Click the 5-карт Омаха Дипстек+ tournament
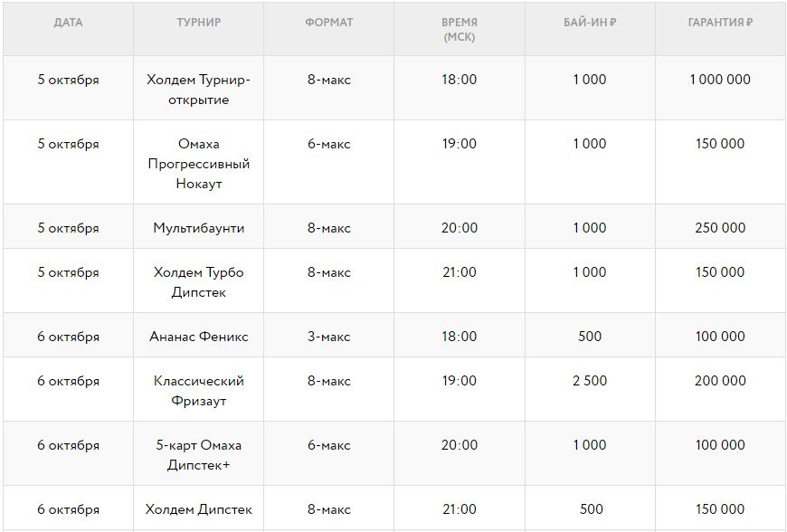 click(198, 455)
